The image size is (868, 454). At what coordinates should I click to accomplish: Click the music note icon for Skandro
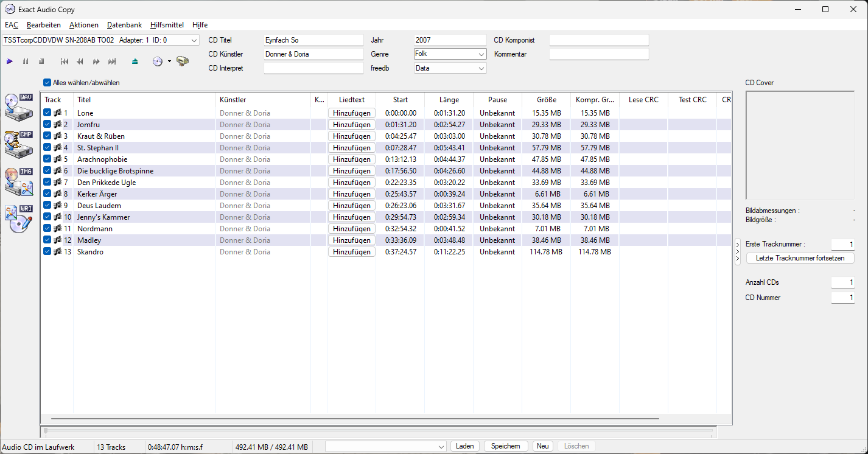(57, 252)
